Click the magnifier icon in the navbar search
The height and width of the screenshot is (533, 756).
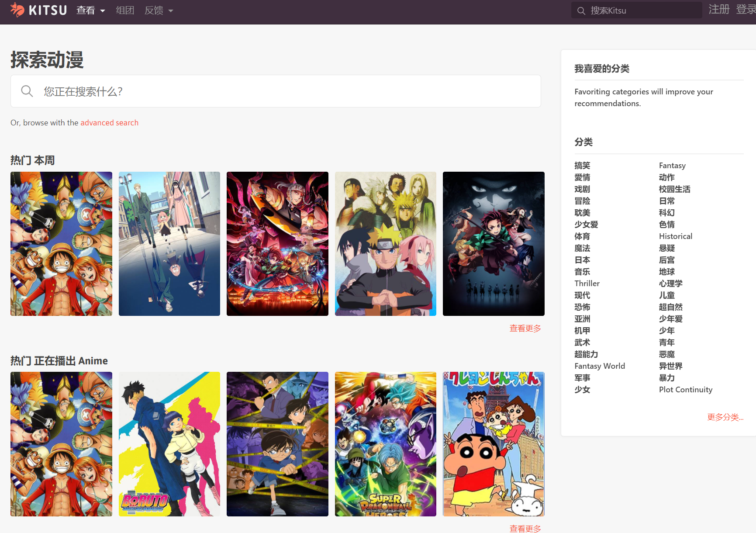pos(581,11)
